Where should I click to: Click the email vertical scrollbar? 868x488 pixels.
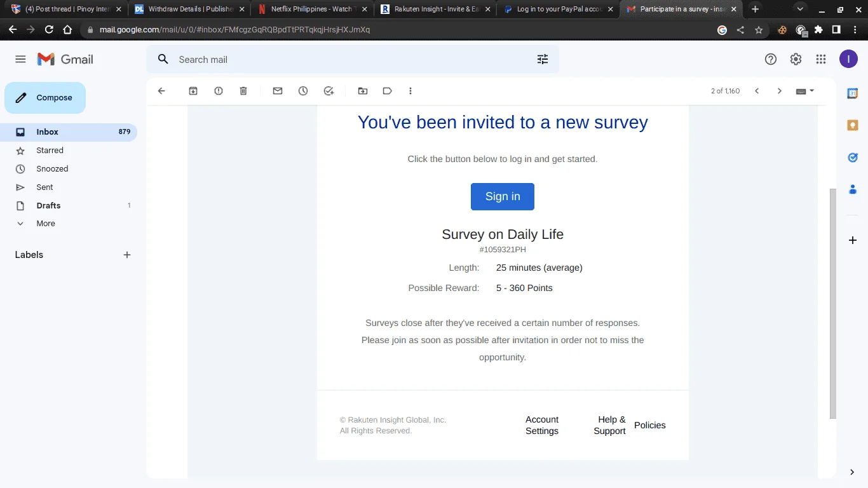click(833, 304)
